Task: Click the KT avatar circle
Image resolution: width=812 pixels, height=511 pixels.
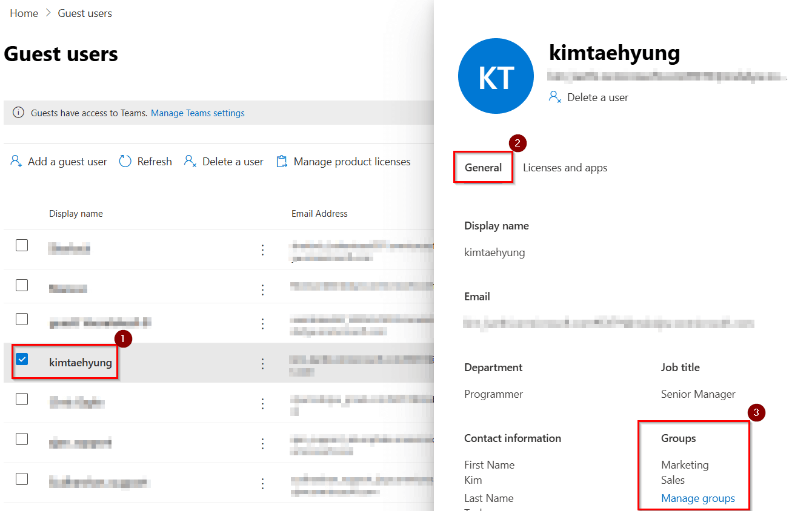Action: [496, 76]
